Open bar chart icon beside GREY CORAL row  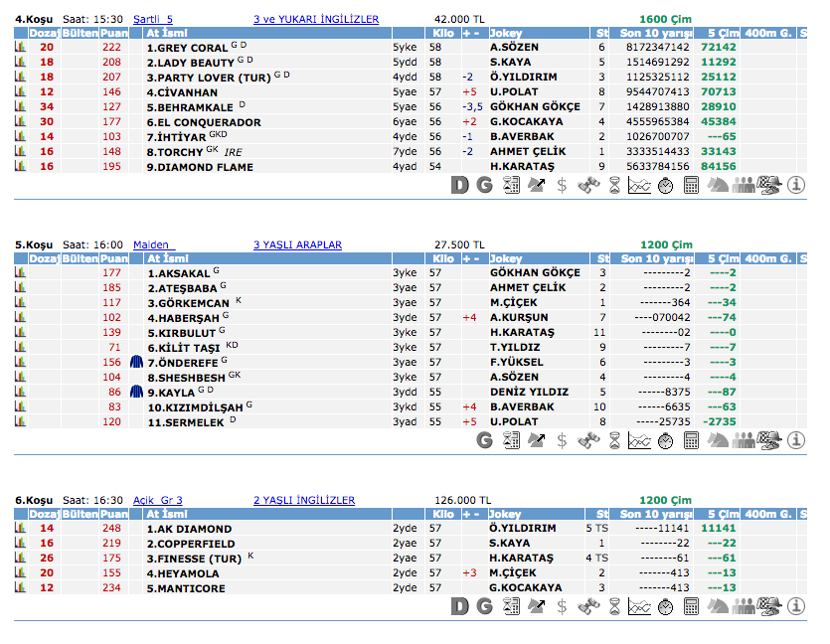(x=20, y=47)
